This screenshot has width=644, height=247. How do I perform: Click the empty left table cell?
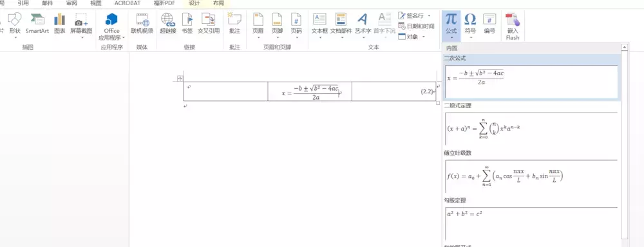(x=225, y=91)
